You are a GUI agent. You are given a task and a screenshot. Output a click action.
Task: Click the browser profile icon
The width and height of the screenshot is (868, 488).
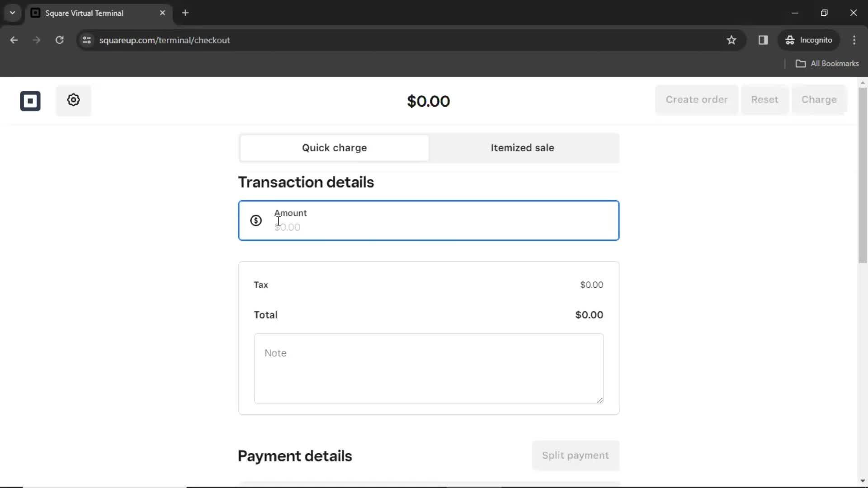(x=808, y=40)
